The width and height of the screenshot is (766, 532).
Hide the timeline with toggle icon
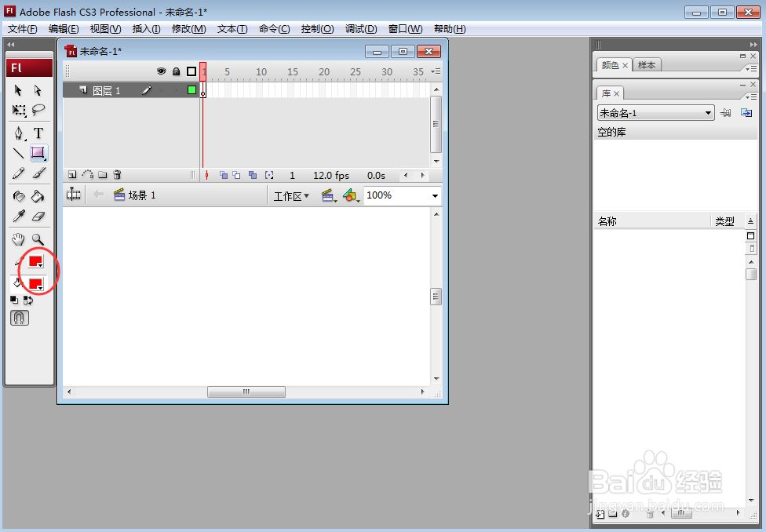(x=74, y=195)
